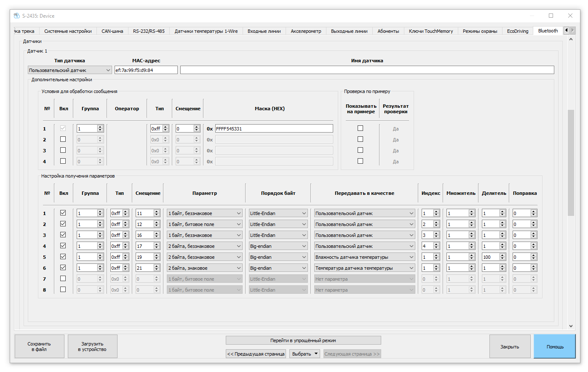Click Сохранить в файл button
588x372 pixels.
pyautogui.click(x=39, y=346)
